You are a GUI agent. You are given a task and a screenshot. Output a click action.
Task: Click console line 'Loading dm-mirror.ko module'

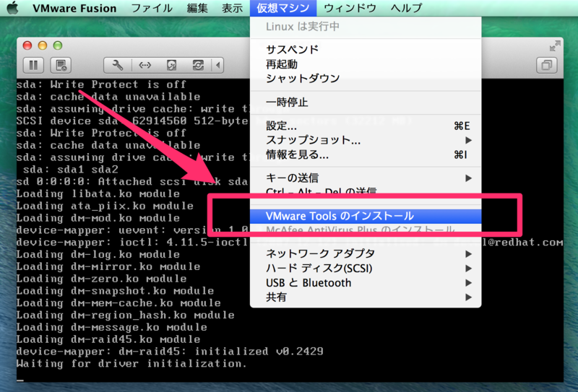tap(108, 266)
